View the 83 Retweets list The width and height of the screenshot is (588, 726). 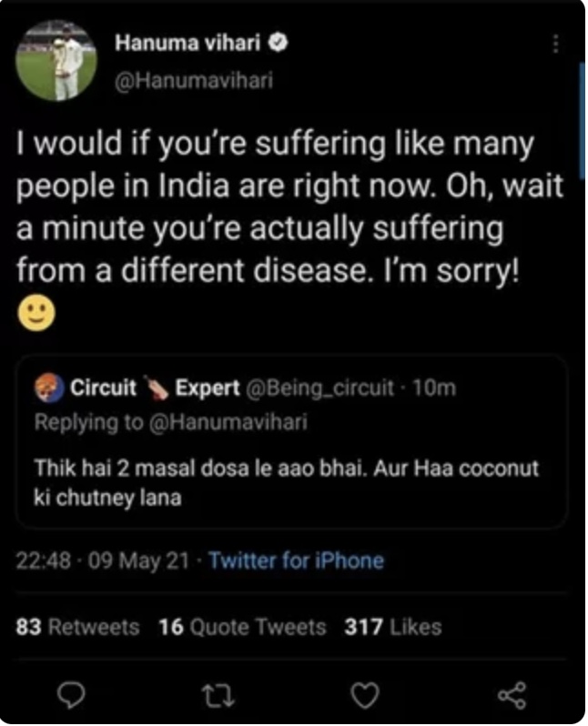click(79, 627)
